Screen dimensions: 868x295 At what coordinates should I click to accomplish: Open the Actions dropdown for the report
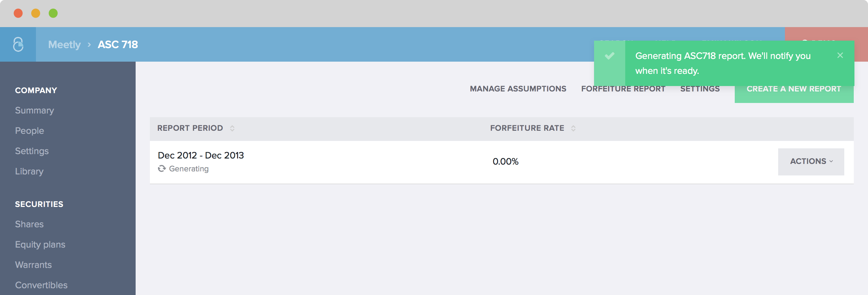811,162
